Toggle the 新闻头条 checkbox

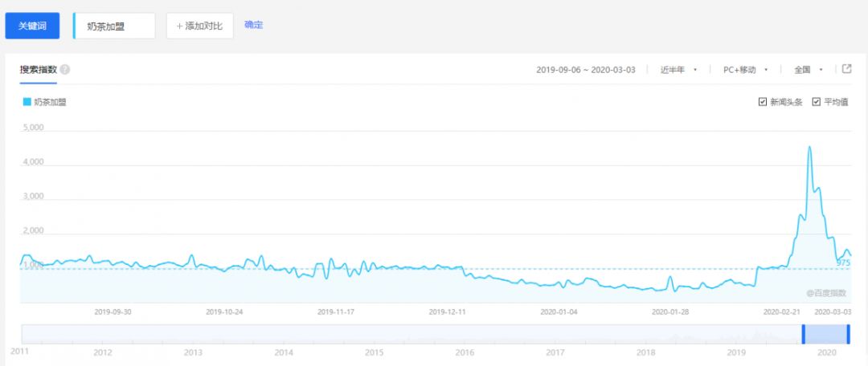(763, 102)
